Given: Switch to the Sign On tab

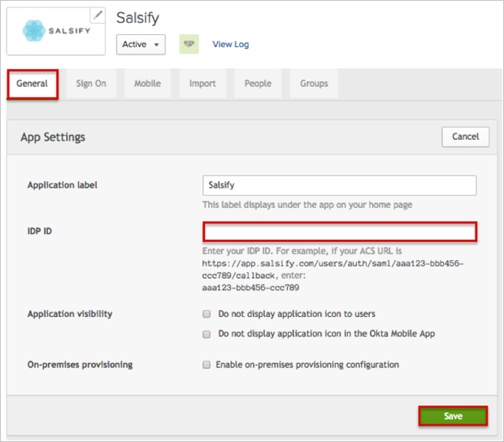Looking at the screenshot, I should [x=91, y=84].
